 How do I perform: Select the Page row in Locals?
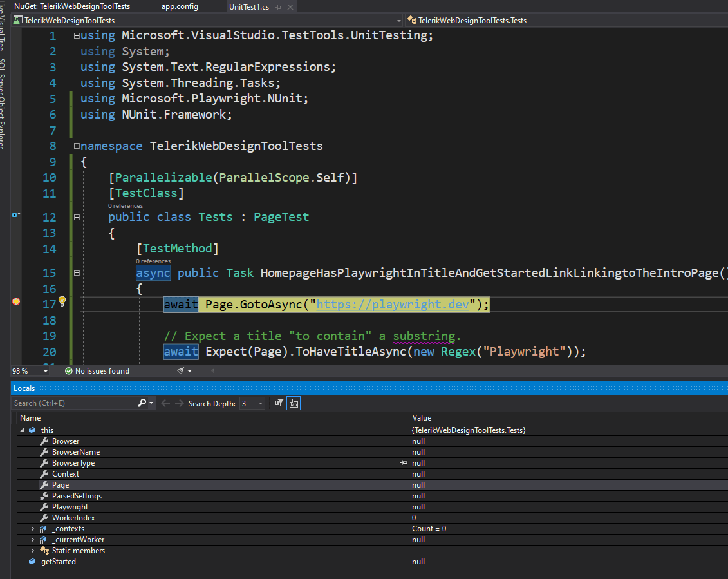[x=371, y=485]
